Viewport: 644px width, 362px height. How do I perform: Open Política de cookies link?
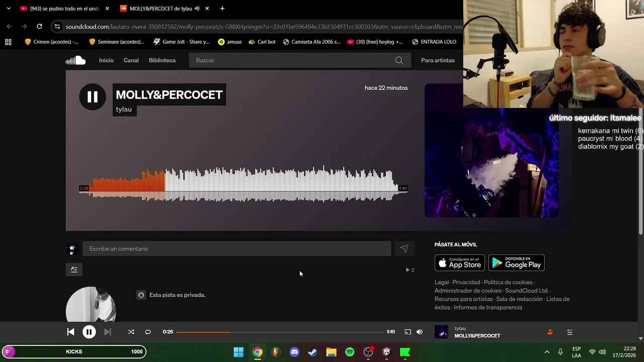click(508, 283)
